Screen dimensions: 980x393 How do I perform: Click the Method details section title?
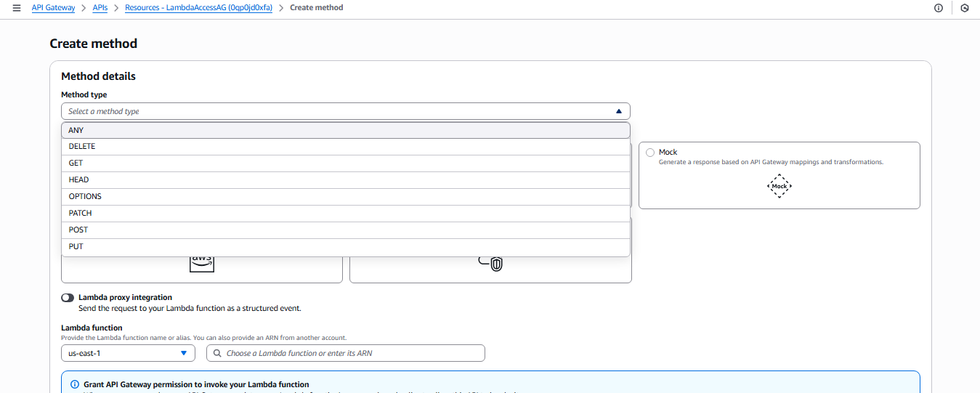coord(98,76)
